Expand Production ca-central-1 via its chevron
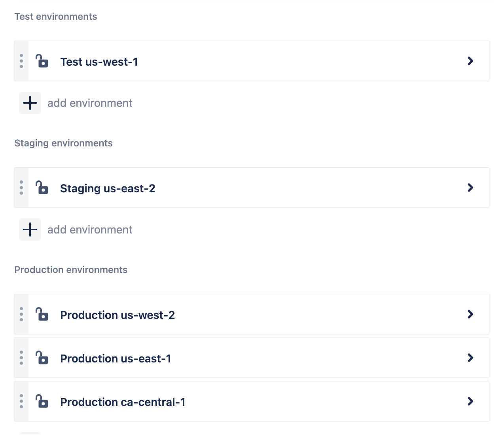Screen dimensions: 504x440 (470, 401)
